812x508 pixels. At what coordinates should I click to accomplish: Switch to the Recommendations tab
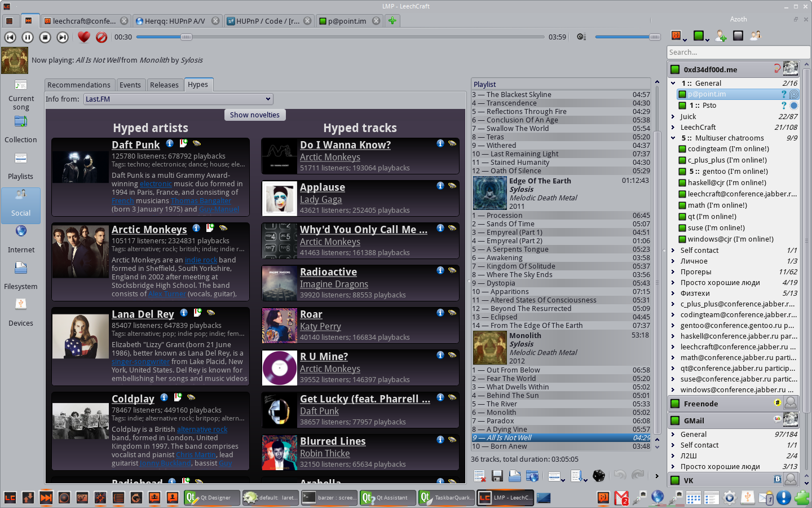[x=79, y=85]
